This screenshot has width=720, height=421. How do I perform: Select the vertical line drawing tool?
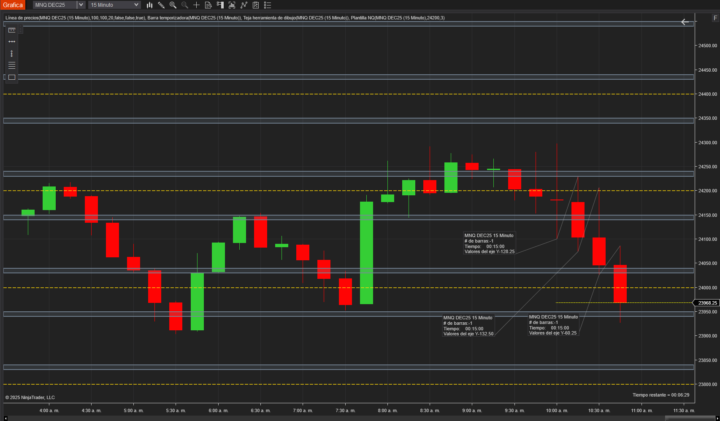point(12,54)
